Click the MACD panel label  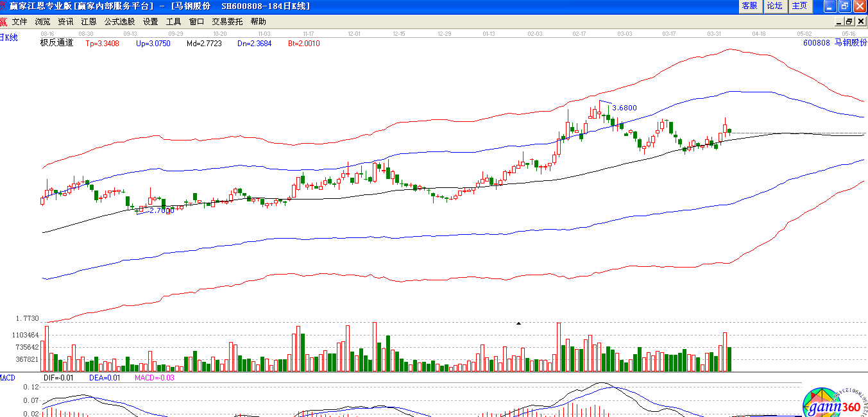point(8,378)
